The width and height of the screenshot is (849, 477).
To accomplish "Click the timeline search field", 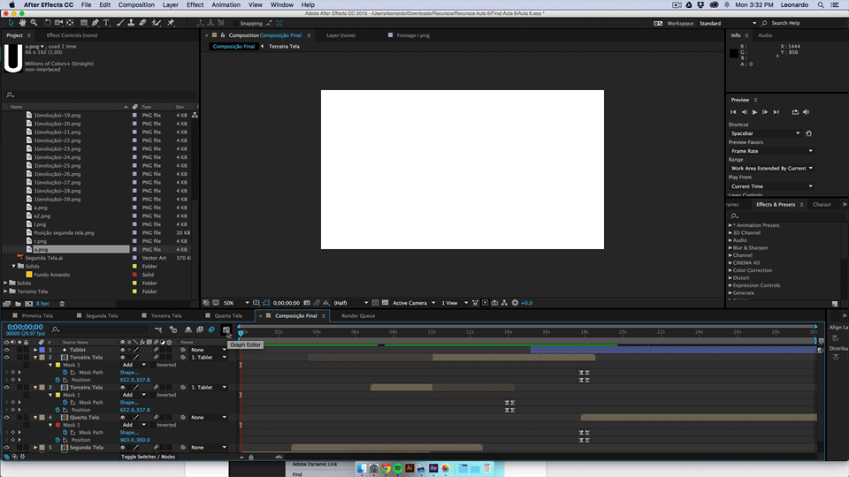I will pyautogui.click(x=100, y=329).
